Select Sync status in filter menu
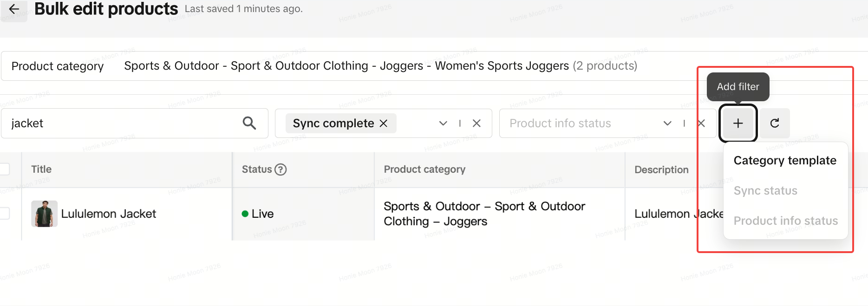 coord(765,191)
